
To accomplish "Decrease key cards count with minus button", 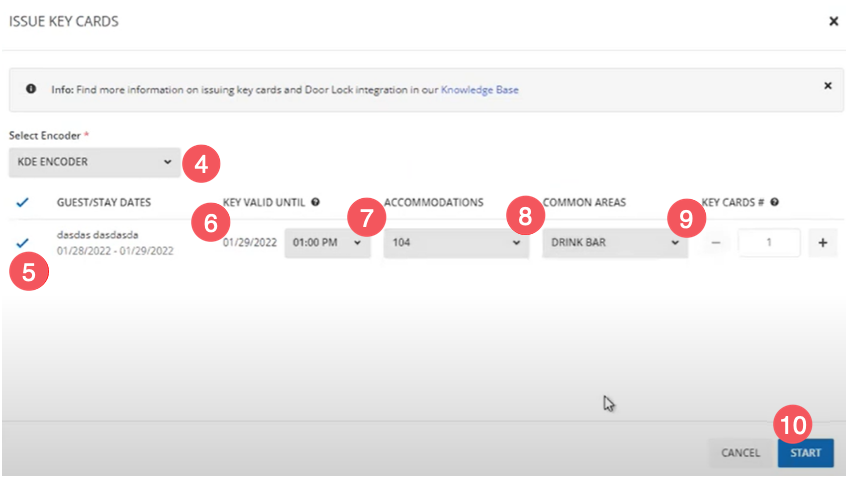I will click(x=715, y=243).
